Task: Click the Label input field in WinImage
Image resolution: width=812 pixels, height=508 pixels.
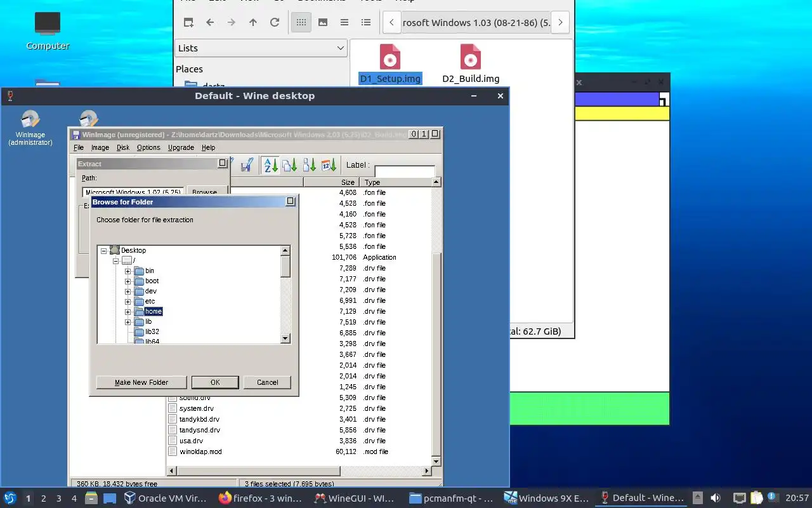Action: (405, 171)
